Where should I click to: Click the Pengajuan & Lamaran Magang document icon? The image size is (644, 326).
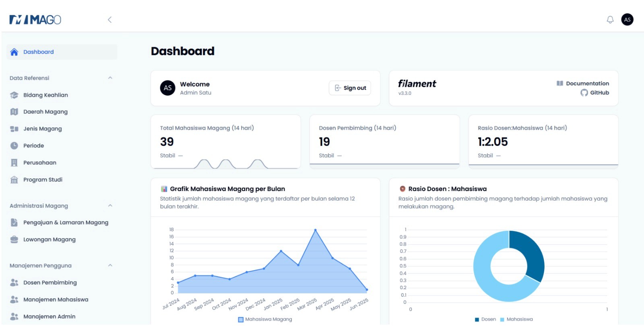click(x=14, y=222)
